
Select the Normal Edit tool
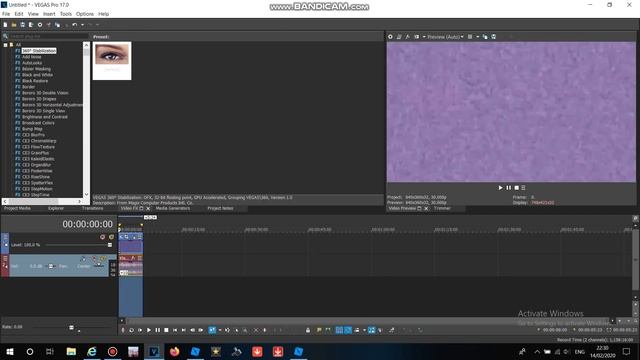click(212, 330)
